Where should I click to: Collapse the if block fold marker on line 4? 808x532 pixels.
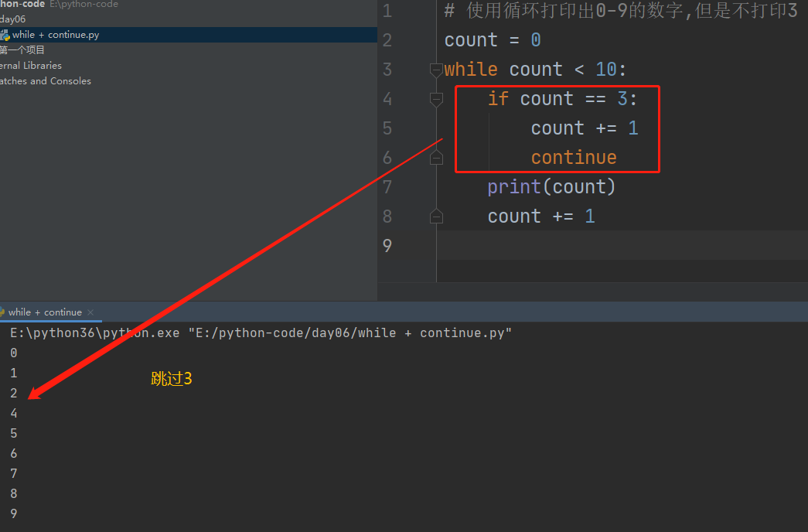coord(436,99)
